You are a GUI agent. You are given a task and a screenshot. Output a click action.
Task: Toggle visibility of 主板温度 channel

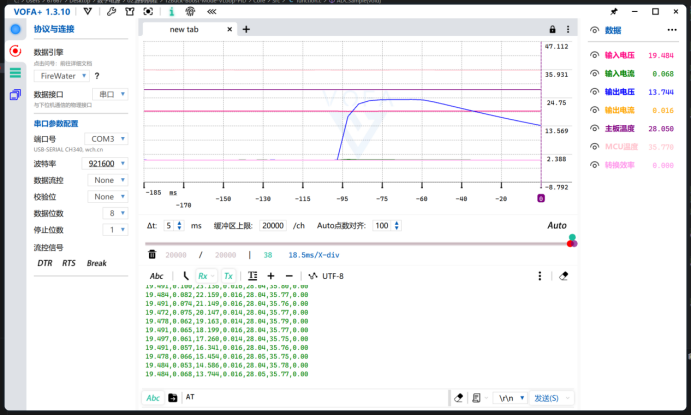(594, 128)
